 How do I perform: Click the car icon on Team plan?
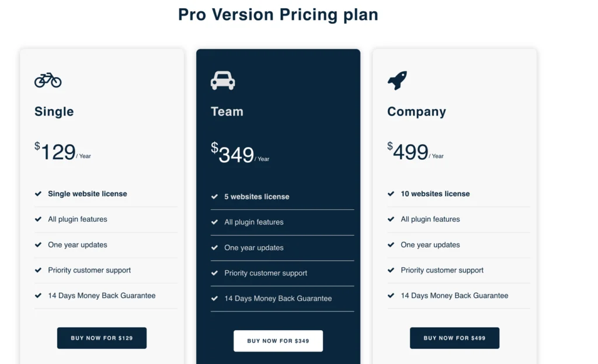tap(222, 80)
